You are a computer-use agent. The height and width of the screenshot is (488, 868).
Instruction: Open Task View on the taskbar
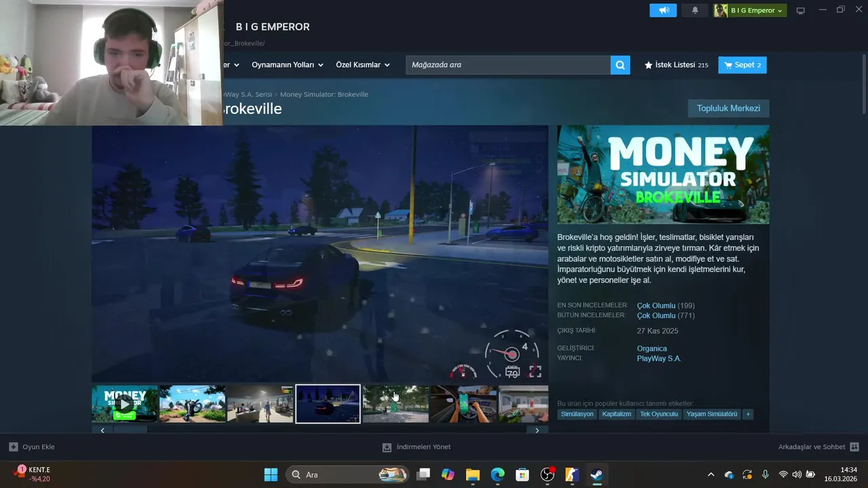pos(423,474)
